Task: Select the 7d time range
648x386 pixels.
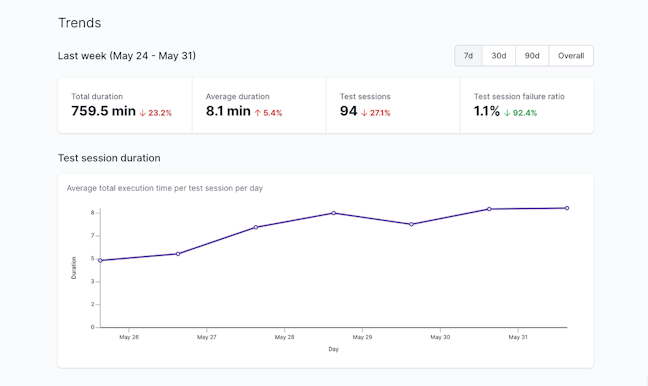Action: pos(468,56)
